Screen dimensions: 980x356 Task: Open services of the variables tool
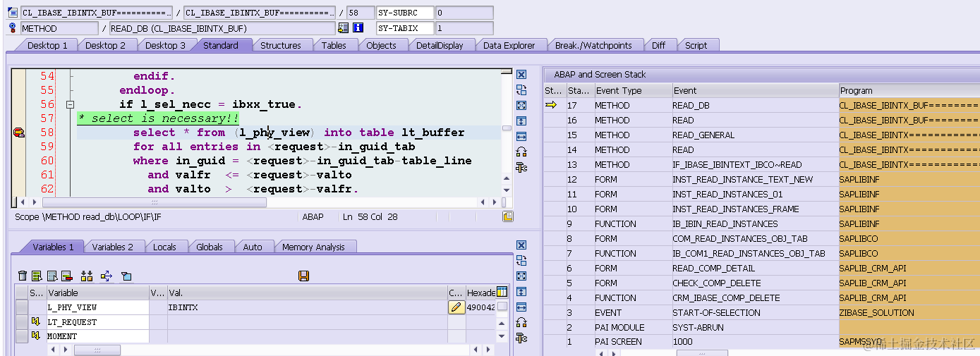tap(521, 323)
